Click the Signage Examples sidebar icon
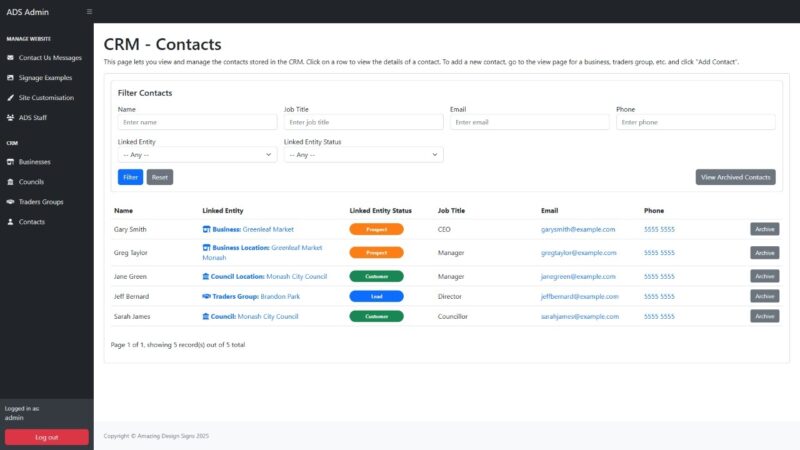This screenshot has height=450, width=800. pos(10,77)
